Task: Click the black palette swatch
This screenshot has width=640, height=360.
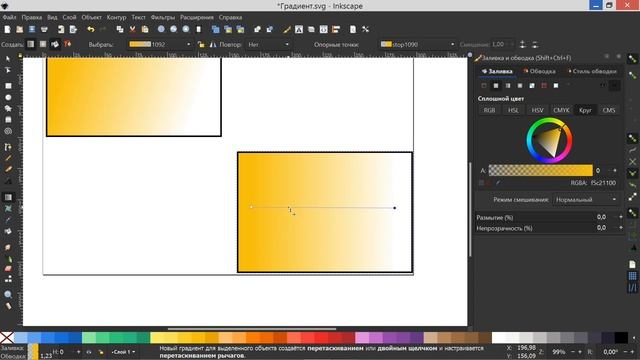Action: click(621, 338)
